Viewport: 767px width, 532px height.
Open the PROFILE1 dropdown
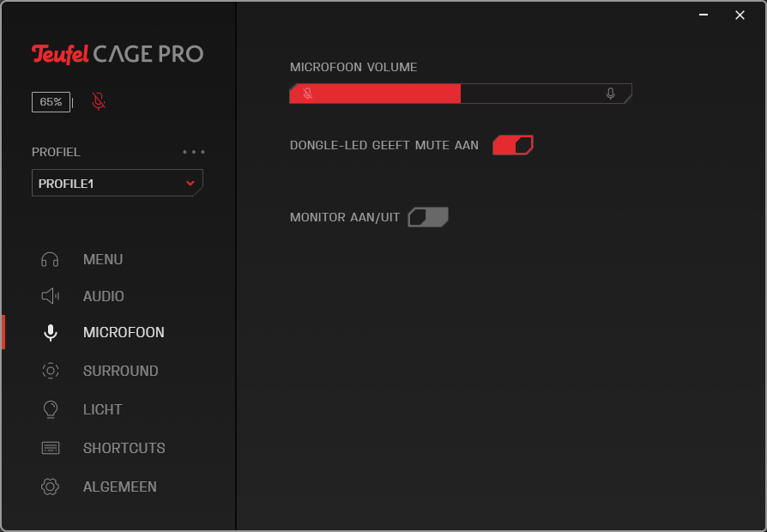pos(118,183)
